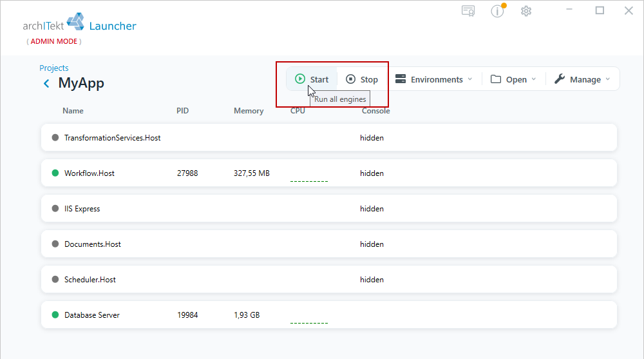Open the info icon with orange notification dot
Viewport: 644px width, 359px height.
pyautogui.click(x=498, y=11)
